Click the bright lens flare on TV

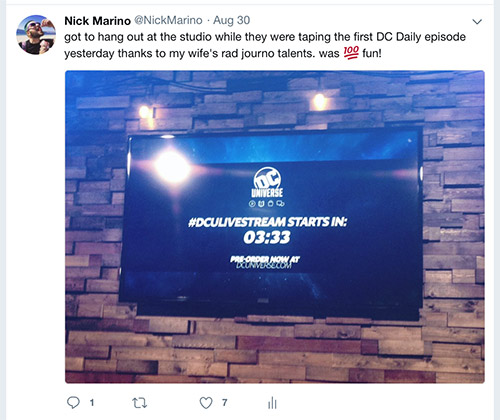pyautogui.click(x=172, y=167)
